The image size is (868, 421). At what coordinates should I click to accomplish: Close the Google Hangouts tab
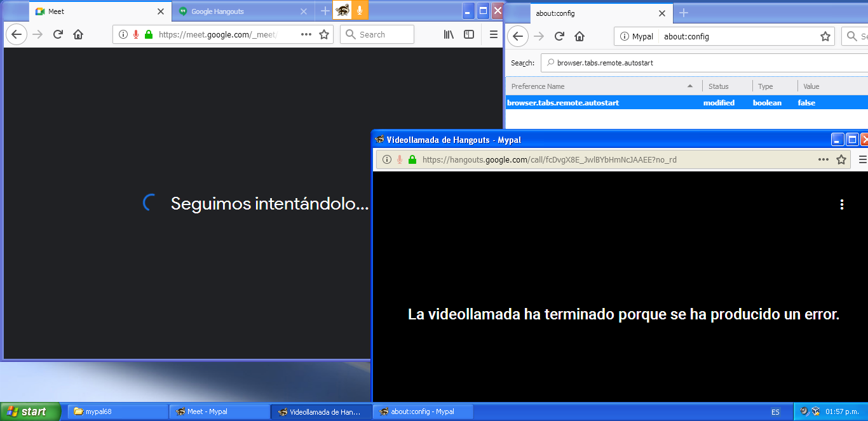[x=304, y=11]
